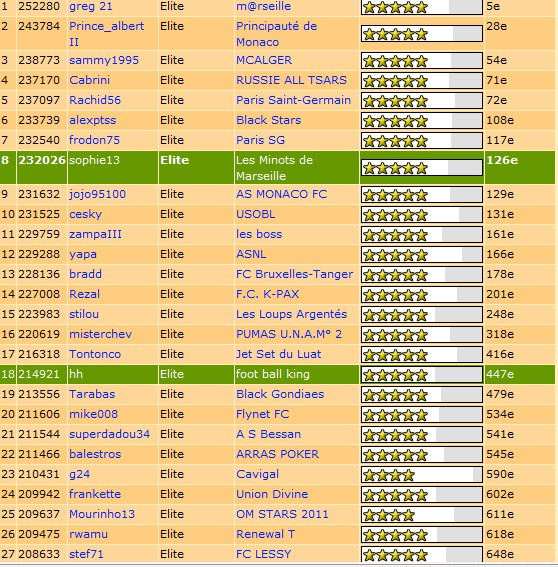Open team Principauté de Monaco

click(x=276, y=34)
